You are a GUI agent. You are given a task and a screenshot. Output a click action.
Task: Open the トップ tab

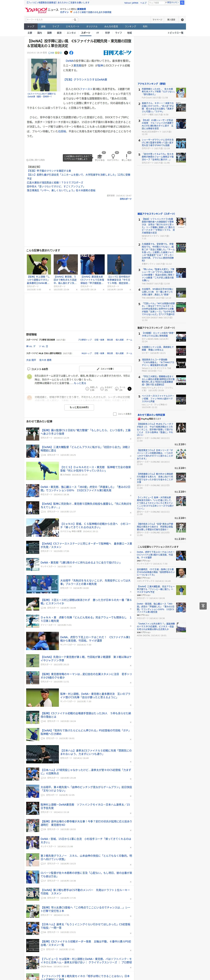click(x=31, y=27)
